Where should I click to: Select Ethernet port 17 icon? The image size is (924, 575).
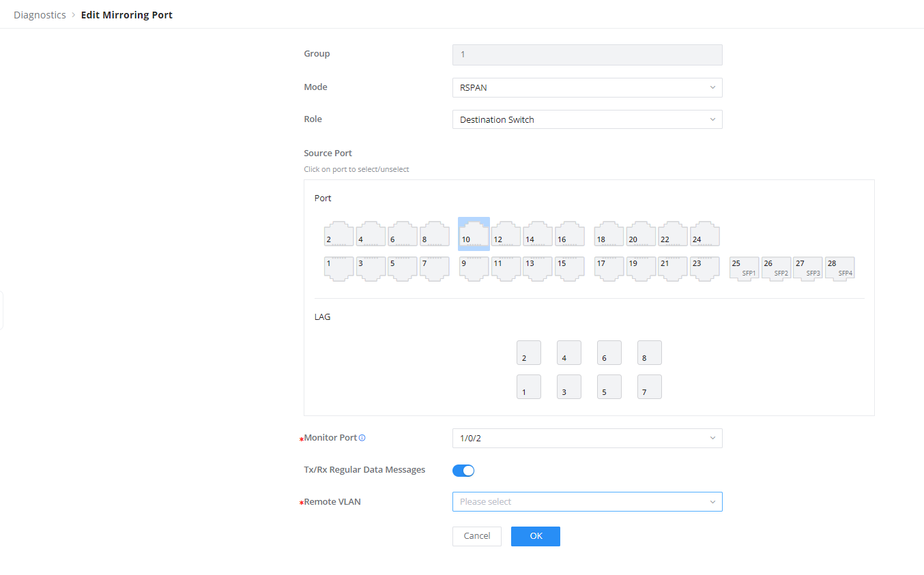point(609,268)
